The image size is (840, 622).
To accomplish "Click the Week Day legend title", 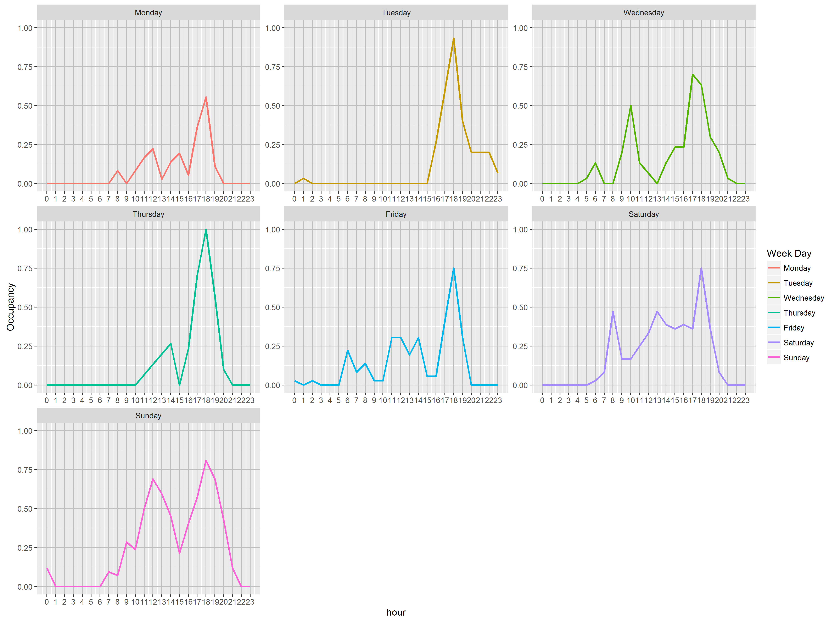I will (x=789, y=253).
